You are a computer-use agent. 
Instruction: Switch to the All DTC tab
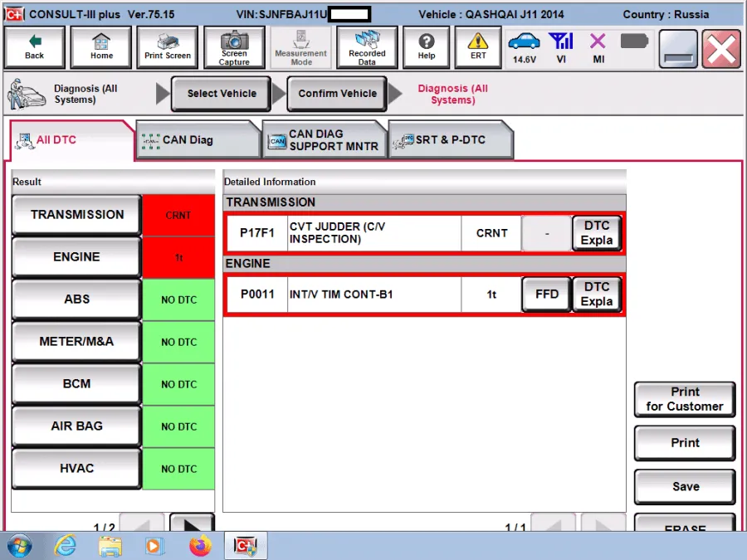pos(71,140)
